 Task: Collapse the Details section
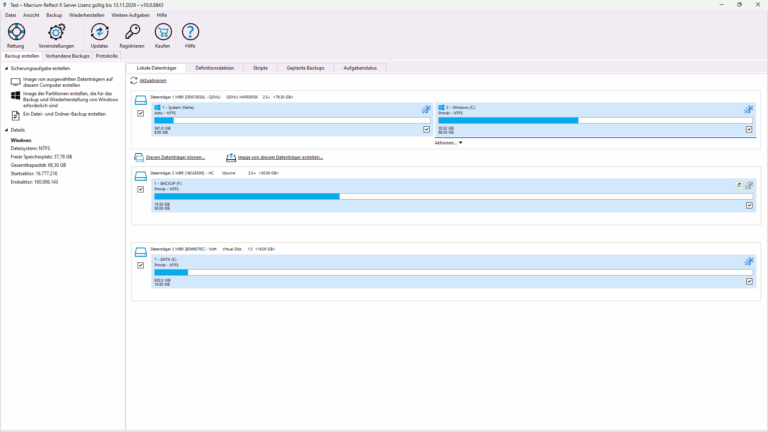[x=6, y=130]
